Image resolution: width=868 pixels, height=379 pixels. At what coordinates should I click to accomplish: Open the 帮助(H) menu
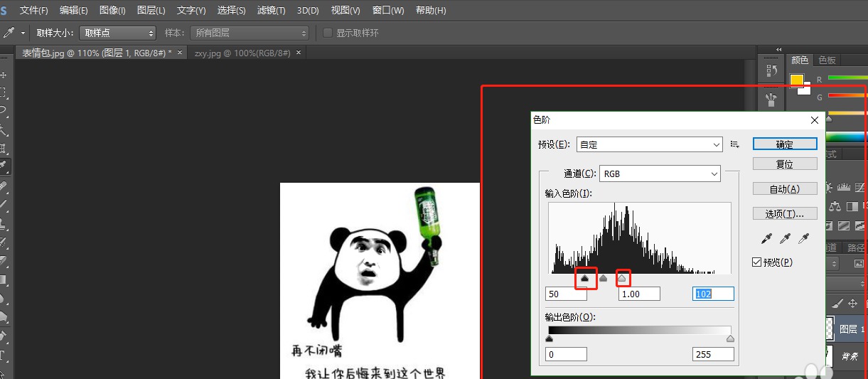point(431,11)
